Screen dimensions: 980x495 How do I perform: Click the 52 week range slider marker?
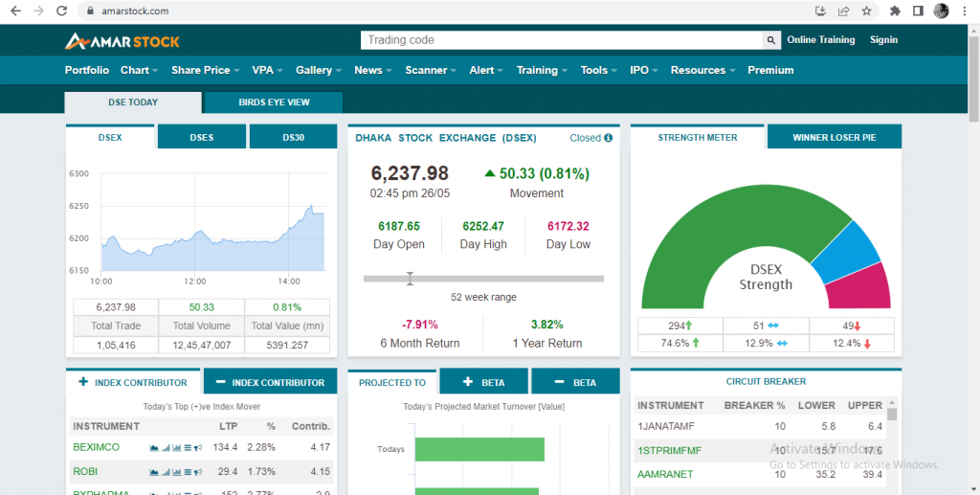(410, 279)
